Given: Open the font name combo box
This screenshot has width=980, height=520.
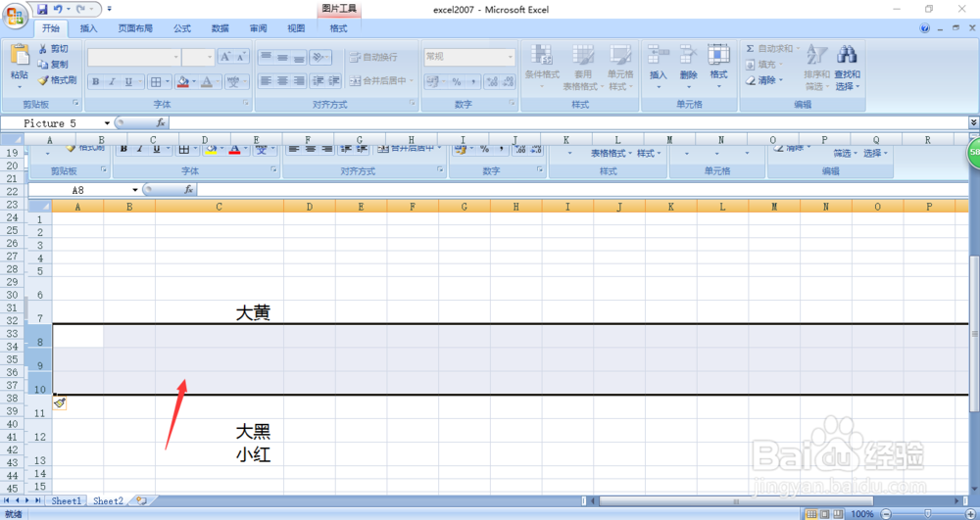Looking at the screenshot, I should tap(133, 57).
